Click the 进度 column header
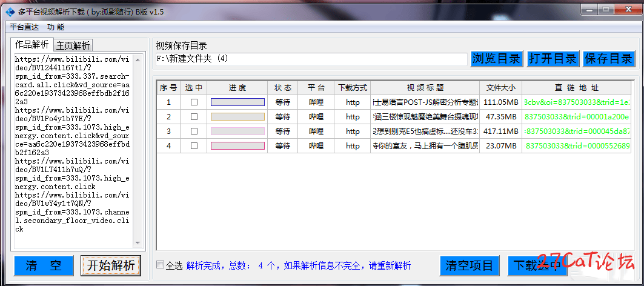This screenshot has width=644, height=286. tap(237, 88)
